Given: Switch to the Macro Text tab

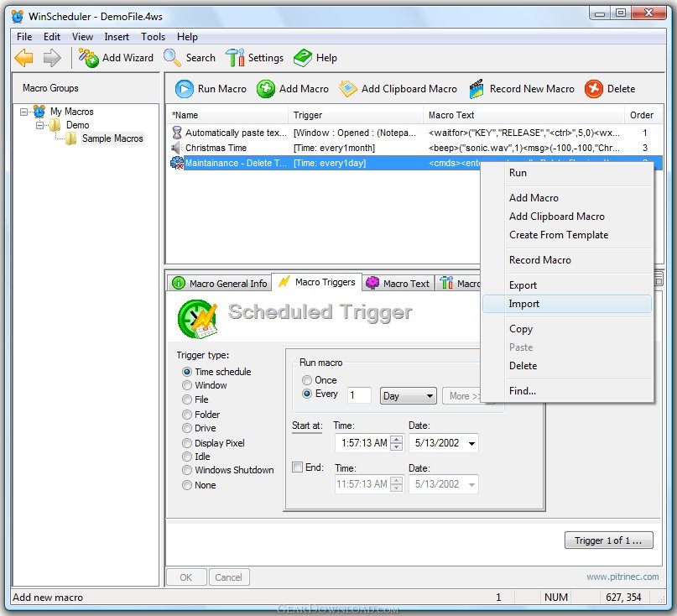Looking at the screenshot, I should pyautogui.click(x=398, y=284).
